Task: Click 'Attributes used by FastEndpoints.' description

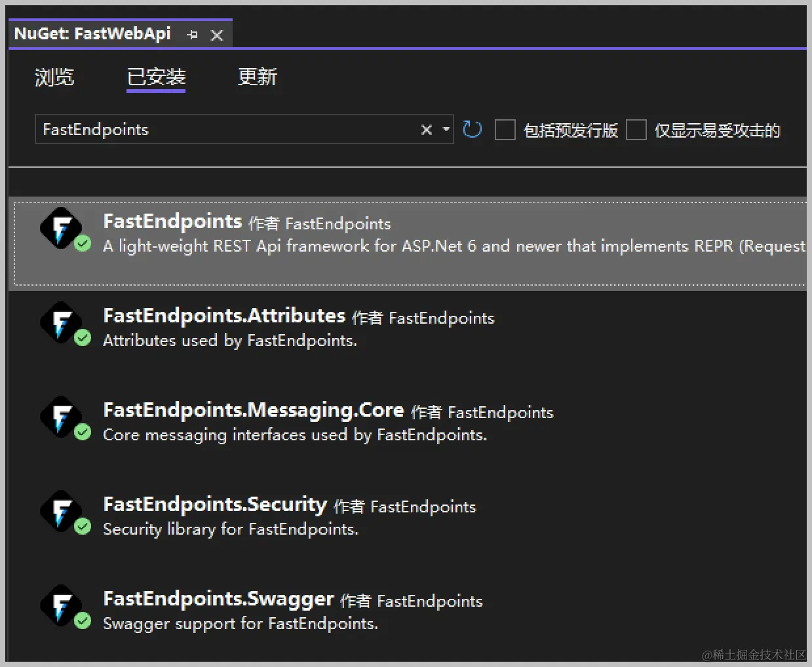Action: coord(230,341)
